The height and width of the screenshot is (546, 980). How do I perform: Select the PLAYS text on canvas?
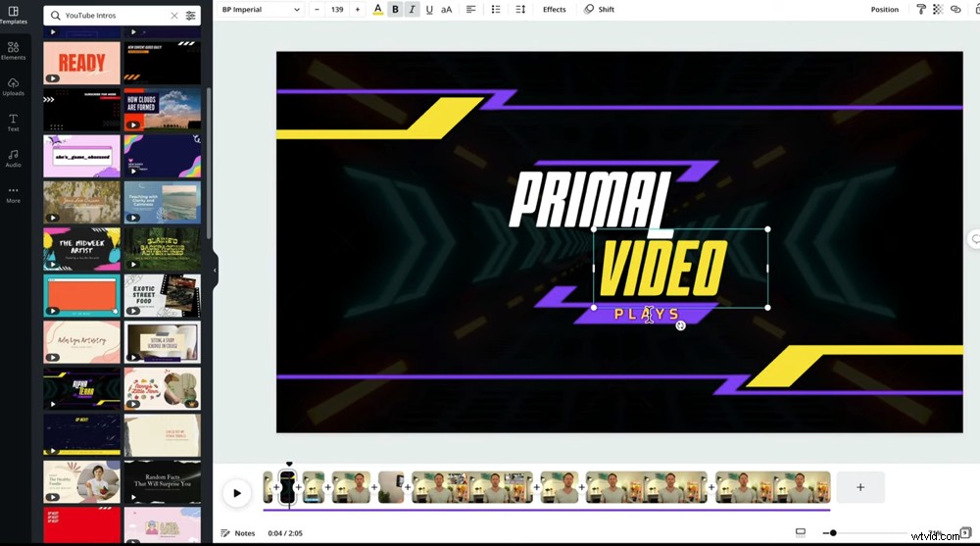click(646, 314)
